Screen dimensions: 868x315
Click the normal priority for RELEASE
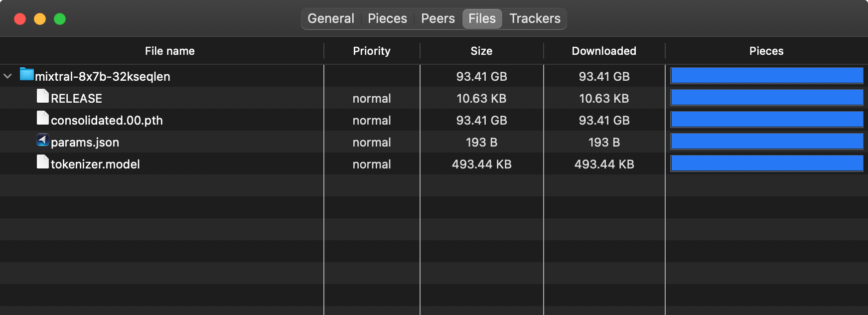click(x=372, y=99)
